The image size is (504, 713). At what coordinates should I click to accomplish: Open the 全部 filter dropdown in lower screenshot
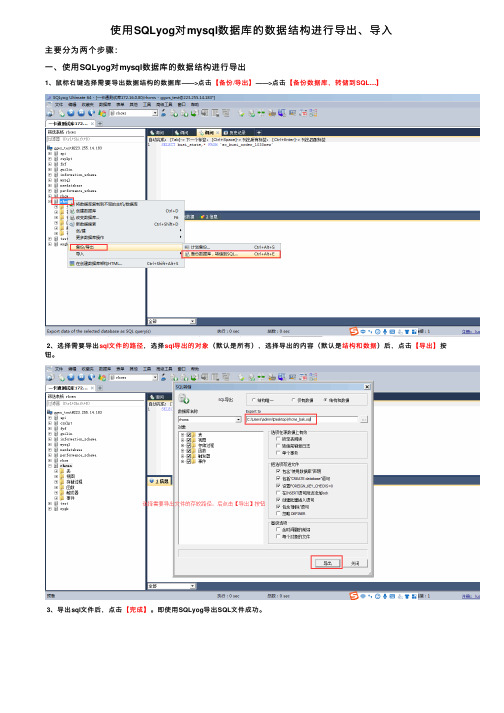[193, 586]
